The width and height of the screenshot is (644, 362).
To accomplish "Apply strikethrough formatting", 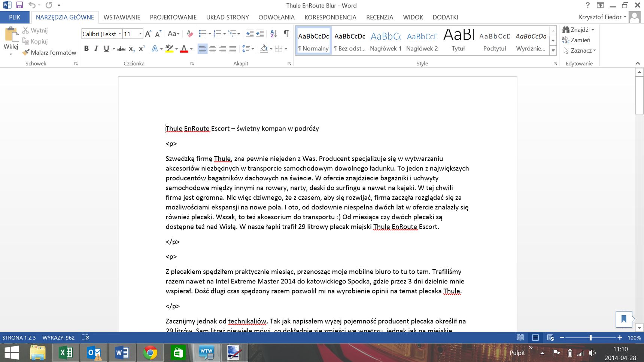I will [x=121, y=49].
